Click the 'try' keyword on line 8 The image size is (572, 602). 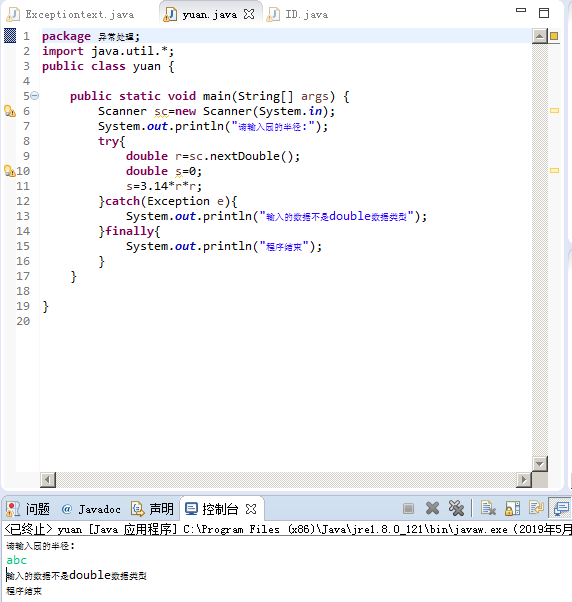click(x=109, y=141)
